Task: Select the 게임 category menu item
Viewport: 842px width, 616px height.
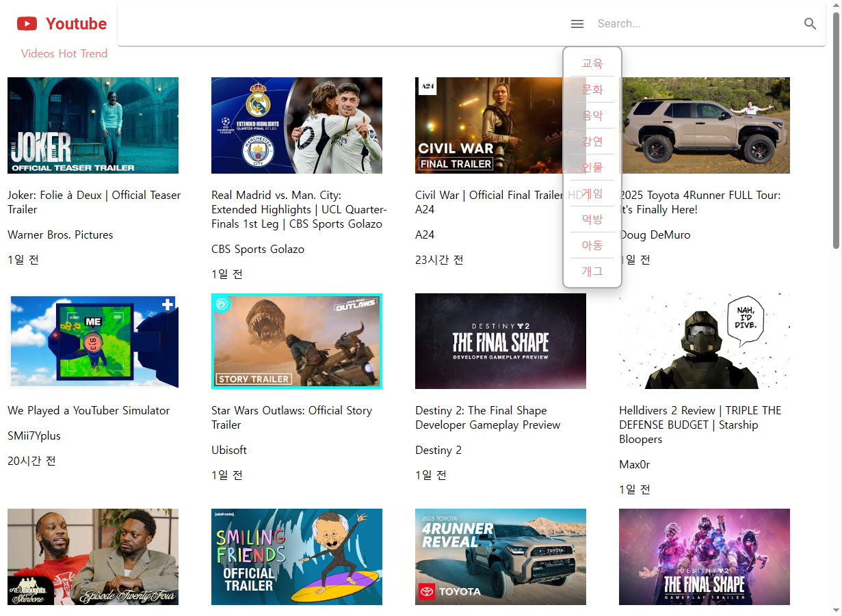Action: click(x=592, y=193)
